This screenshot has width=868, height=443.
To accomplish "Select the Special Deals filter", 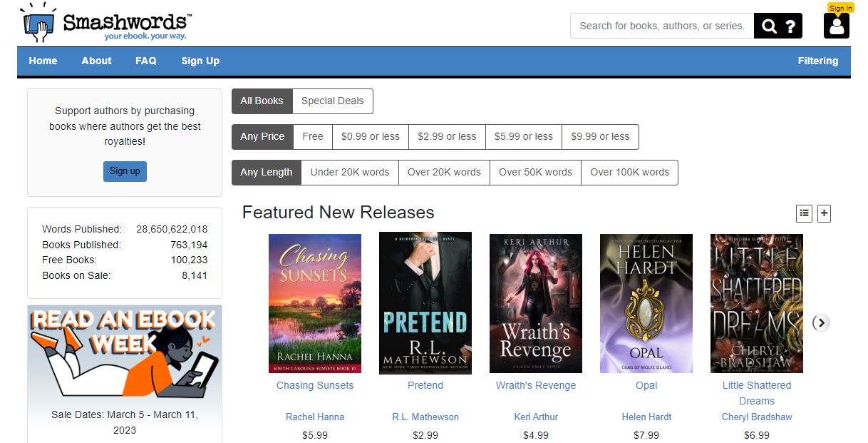I will click(x=333, y=101).
